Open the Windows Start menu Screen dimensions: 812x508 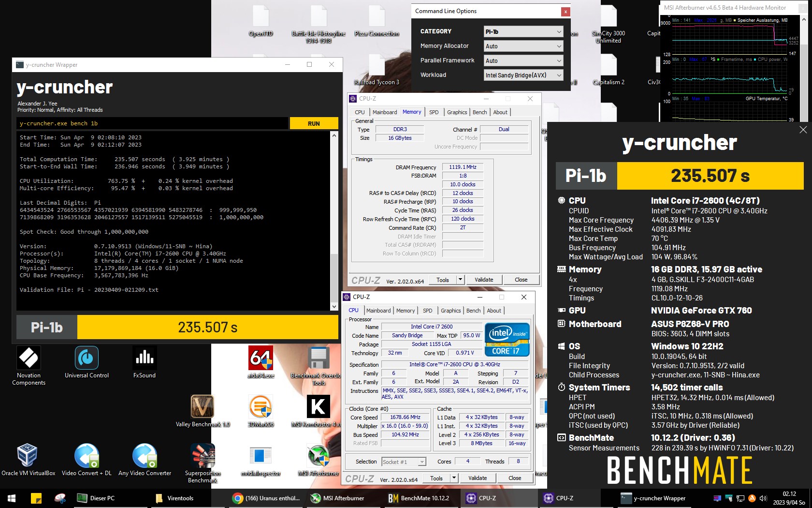pos(12,498)
